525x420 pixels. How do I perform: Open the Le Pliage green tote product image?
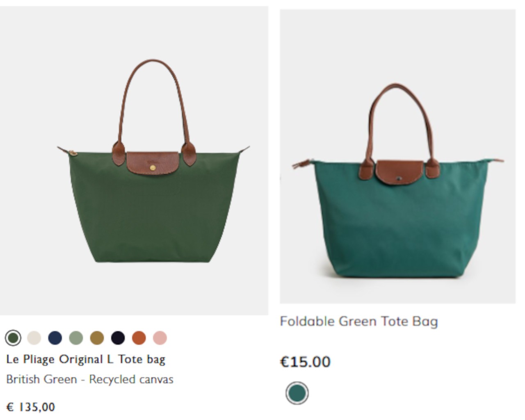click(x=134, y=160)
